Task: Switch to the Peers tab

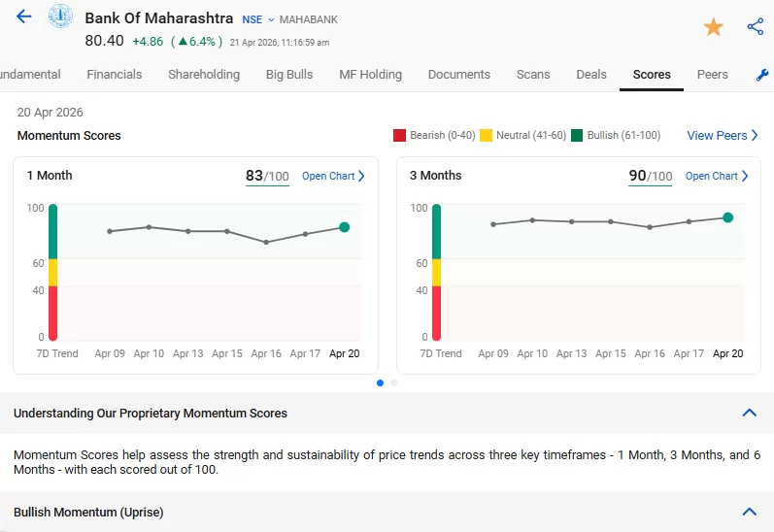Action: (712, 75)
